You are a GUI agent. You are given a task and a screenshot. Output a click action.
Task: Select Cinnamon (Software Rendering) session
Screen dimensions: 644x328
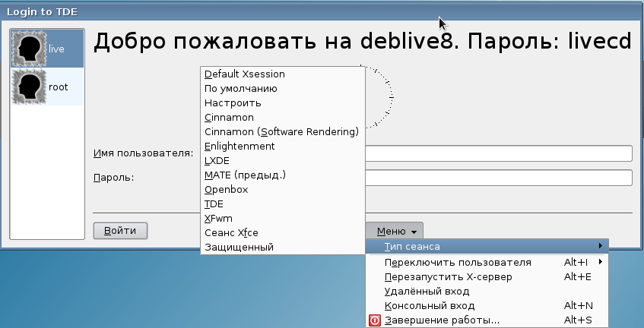pyautogui.click(x=283, y=131)
